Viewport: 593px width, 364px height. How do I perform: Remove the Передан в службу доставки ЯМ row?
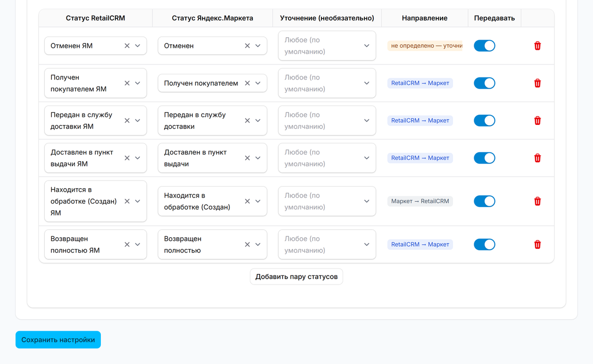pos(537,121)
